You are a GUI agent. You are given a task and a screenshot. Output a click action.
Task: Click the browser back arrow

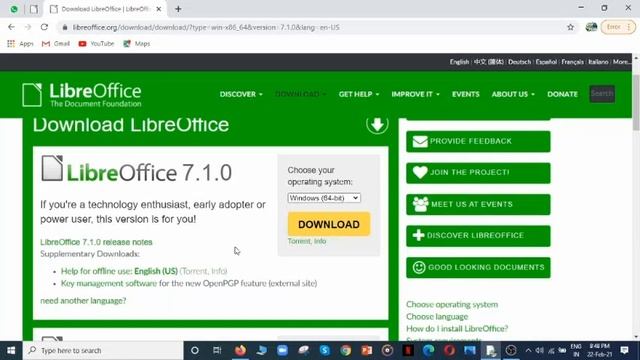pos(11,27)
